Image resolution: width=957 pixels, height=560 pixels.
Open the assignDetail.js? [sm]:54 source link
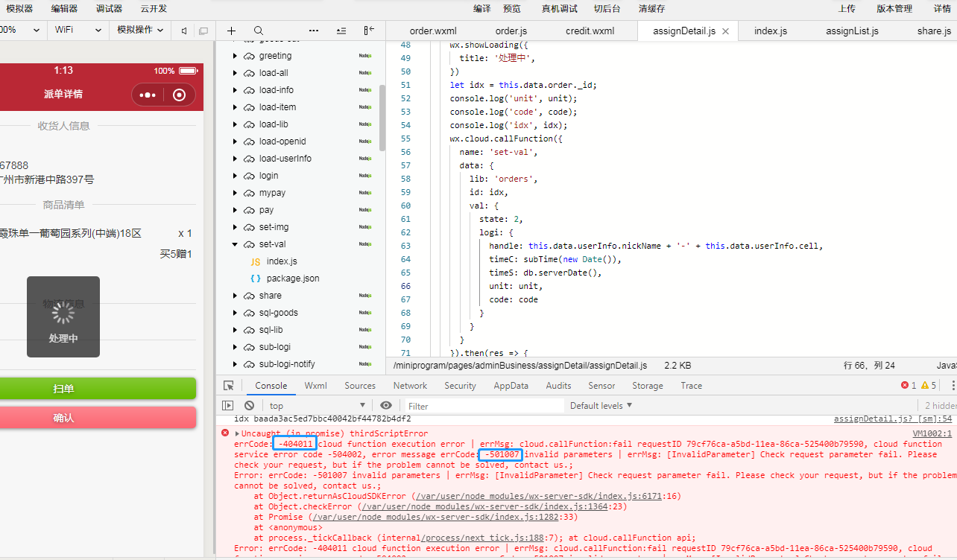click(x=893, y=419)
